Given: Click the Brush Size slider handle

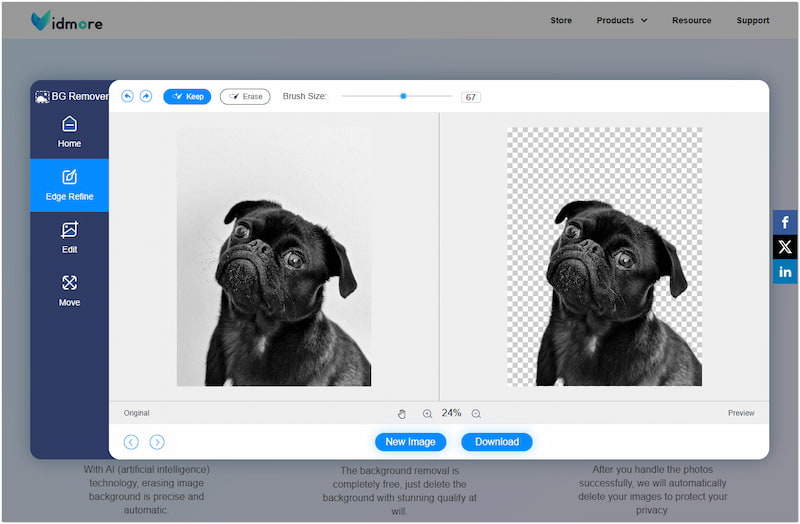Looking at the screenshot, I should point(403,96).
